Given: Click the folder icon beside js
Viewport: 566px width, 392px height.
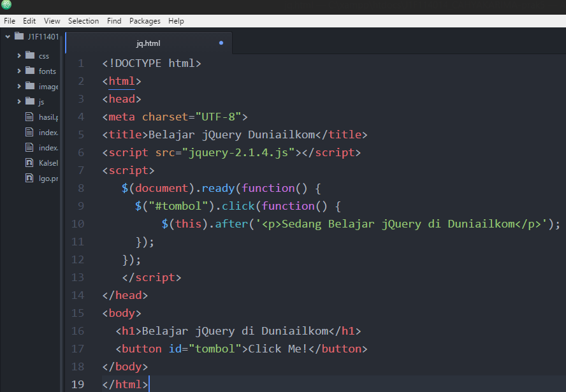Looking at the screenshot, I should pos(30,101).
